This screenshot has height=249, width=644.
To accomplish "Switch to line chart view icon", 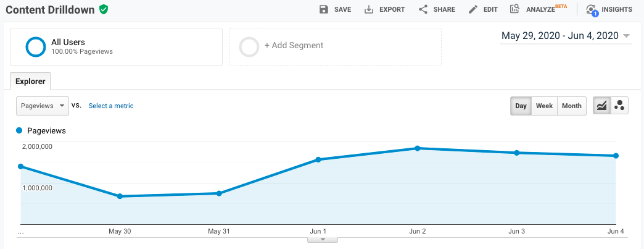I will click(x=601, y=106).
